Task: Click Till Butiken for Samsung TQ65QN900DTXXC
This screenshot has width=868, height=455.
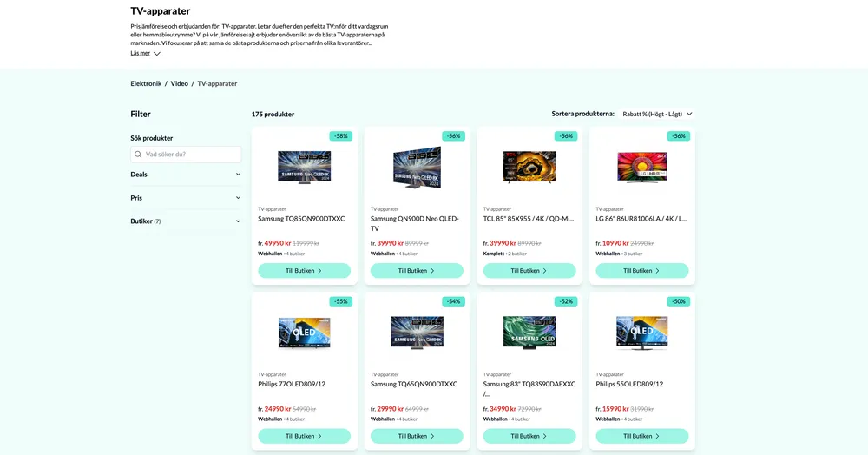Action: tap(417, 436)
